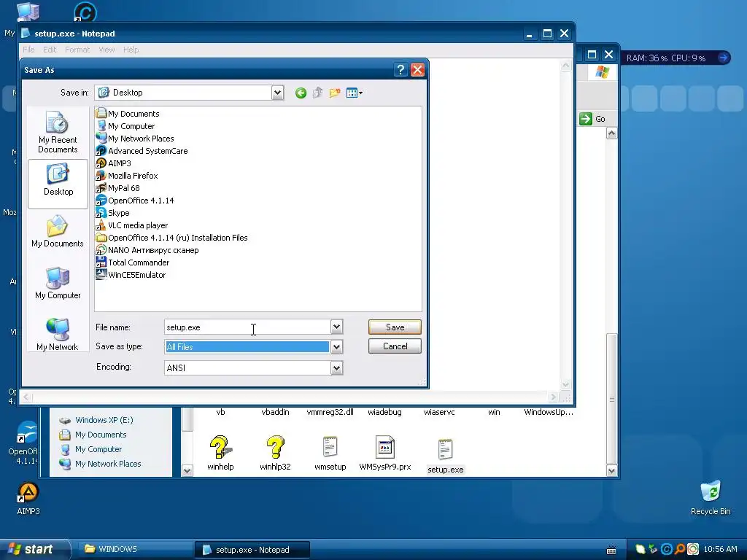Click setup.exe - Notepad taskbar button
The height and width of the screenshot is (560, 747).
(252, 549)
